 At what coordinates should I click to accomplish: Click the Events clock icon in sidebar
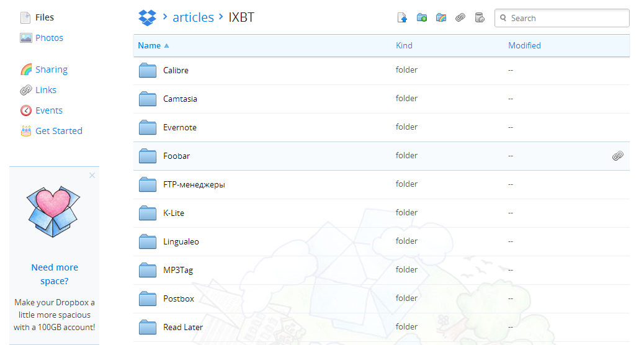26,110
